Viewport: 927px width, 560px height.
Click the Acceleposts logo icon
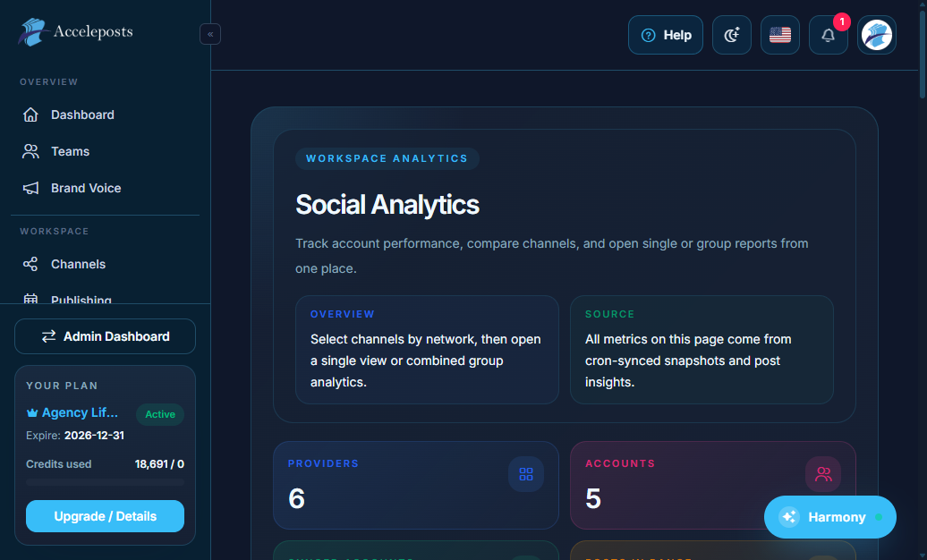[x=32, y=32]
